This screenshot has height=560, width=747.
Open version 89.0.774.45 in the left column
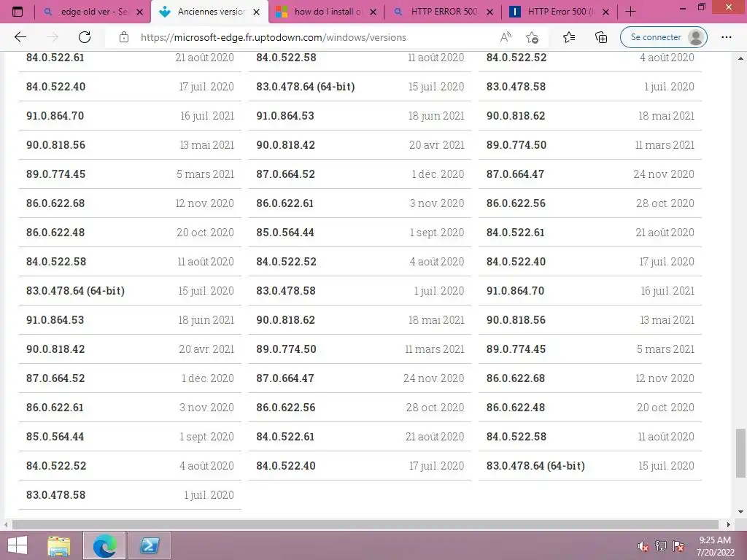(x=130, y=174)
